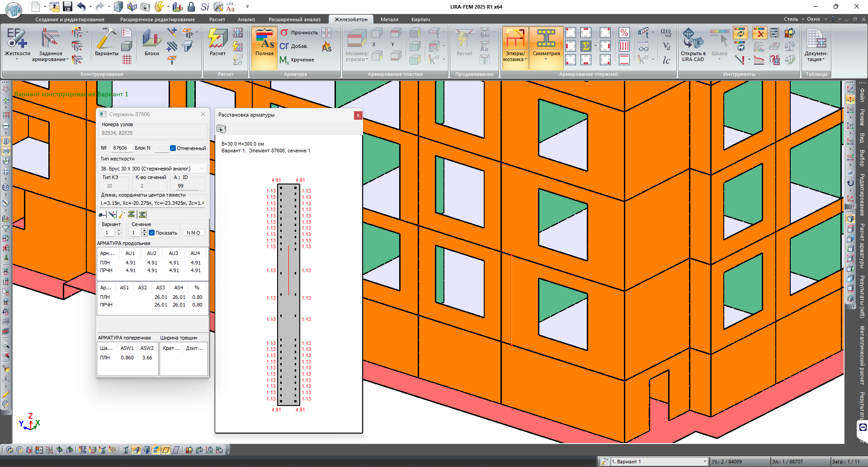
Task: Click the camera snapshot icon in Расстановка арматуры
Action: click(x=221, y=129)
